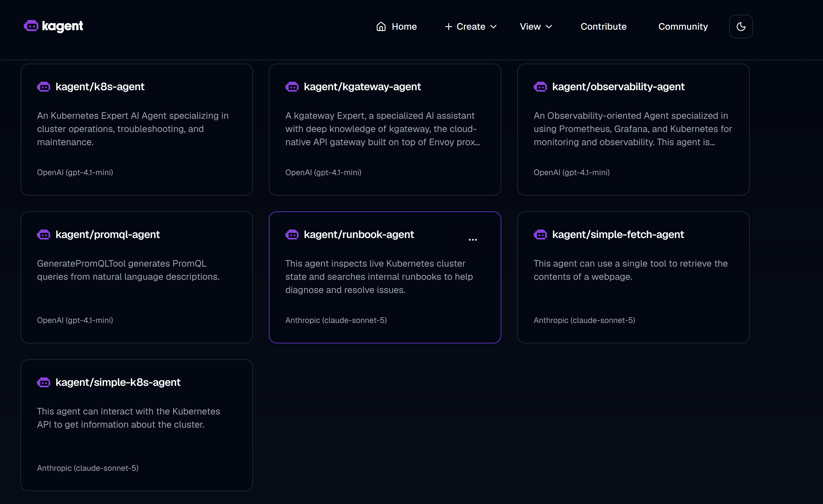823x504 pixels.
Task: Click OpenAI (gpt-4.1-mini) label on observability-agent card
Action: [572, 172]
